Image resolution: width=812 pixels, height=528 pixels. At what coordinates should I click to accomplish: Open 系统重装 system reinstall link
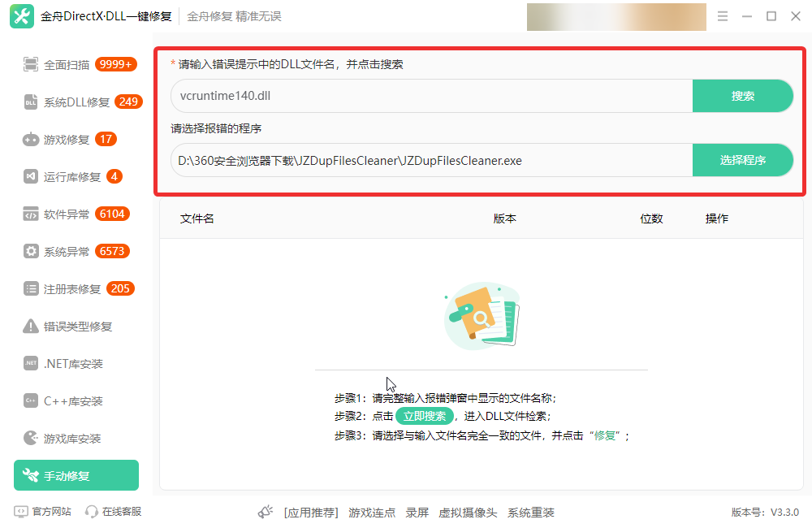[531, 513]
